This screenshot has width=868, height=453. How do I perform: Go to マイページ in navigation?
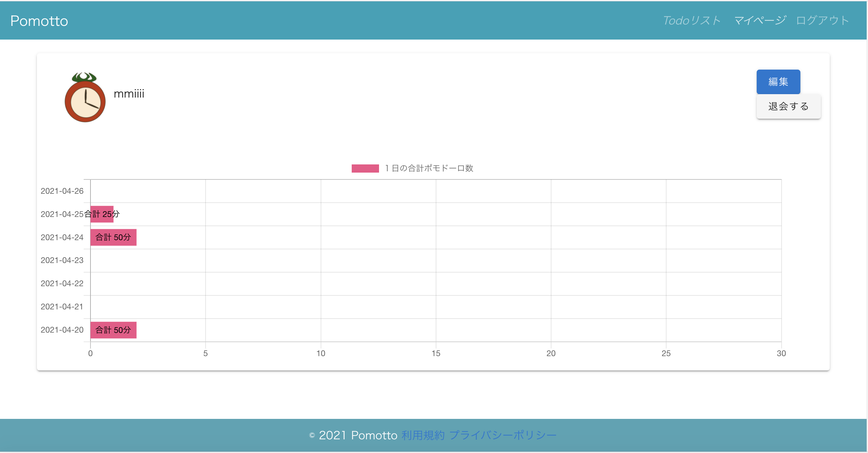click(760, 20)
